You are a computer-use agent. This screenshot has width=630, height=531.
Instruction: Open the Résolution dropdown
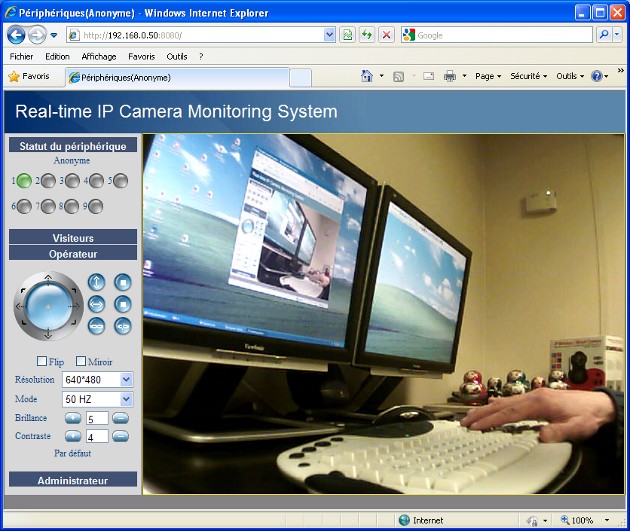(126, 380)
